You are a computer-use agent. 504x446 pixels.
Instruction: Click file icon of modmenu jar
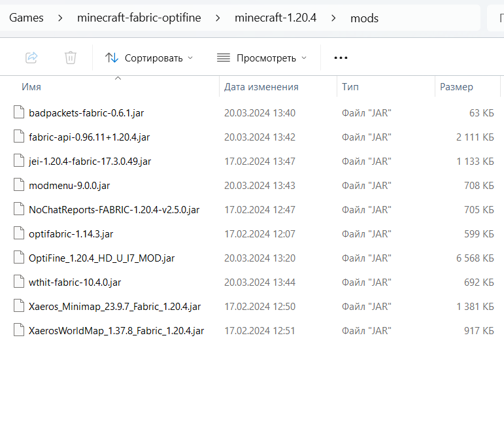19,184
